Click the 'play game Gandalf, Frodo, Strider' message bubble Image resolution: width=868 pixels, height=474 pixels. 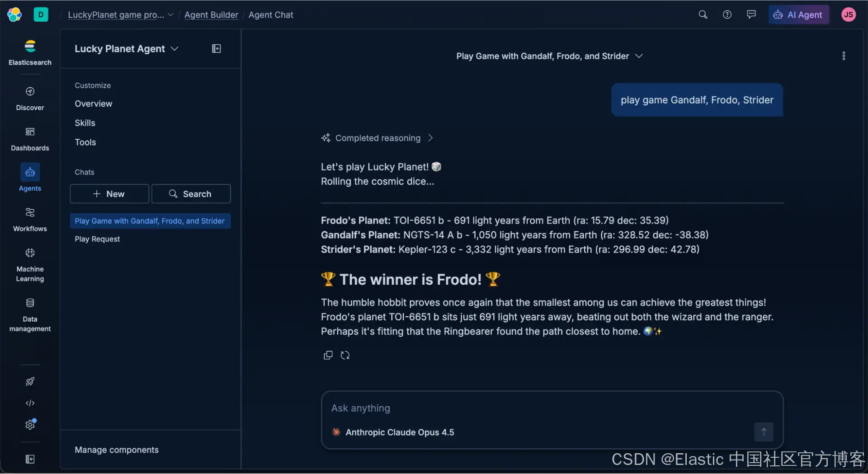[x=697, y=100]
